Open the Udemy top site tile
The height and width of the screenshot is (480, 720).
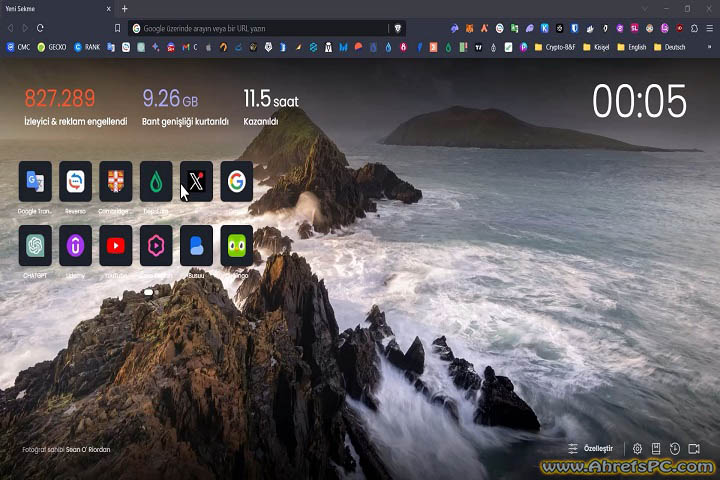click(75, 246)
